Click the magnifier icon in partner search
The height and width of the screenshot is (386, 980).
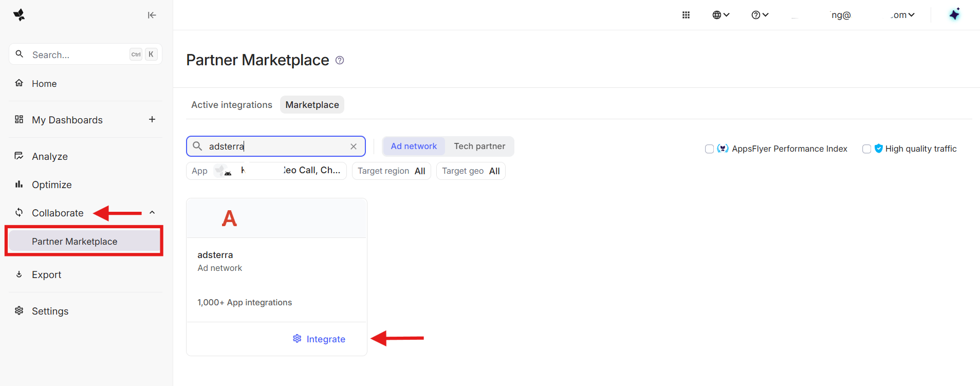pos(197,146)
